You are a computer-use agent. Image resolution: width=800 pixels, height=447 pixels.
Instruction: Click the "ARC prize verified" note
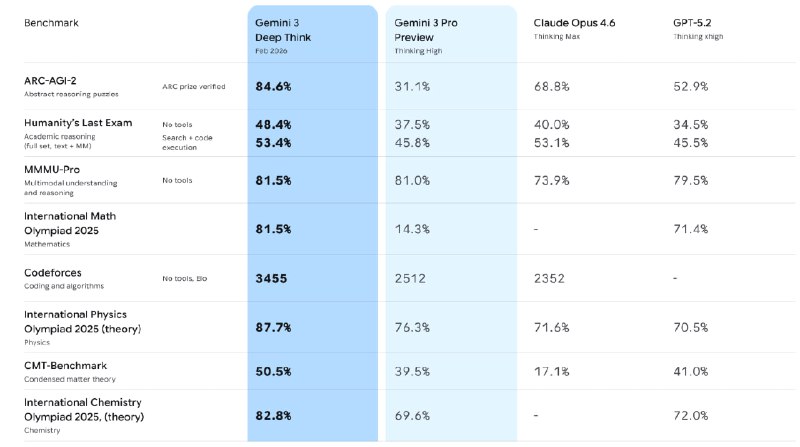193,87
